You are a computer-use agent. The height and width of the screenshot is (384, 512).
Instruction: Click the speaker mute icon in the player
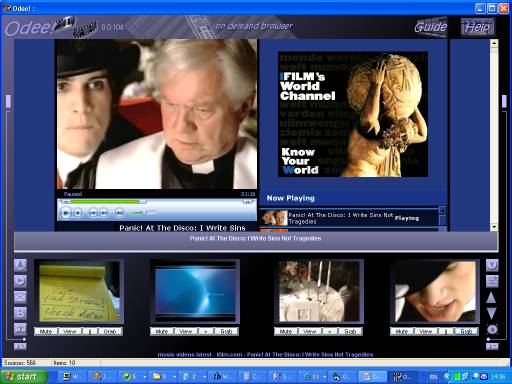point(120,213)
